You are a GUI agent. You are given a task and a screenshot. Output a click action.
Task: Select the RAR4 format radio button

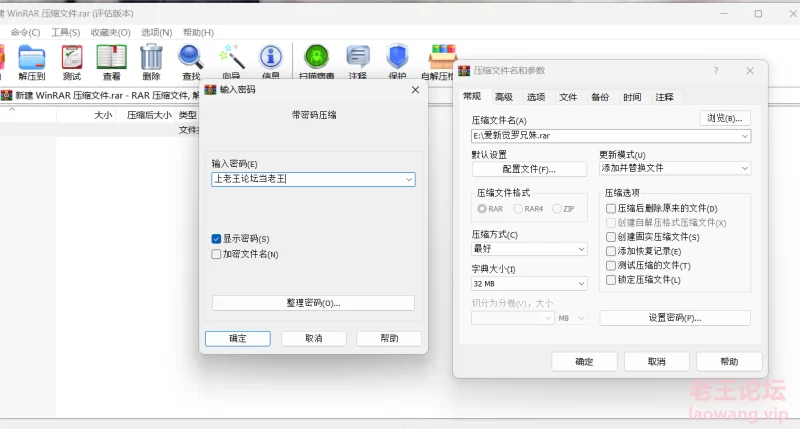[x=518, y=209]
